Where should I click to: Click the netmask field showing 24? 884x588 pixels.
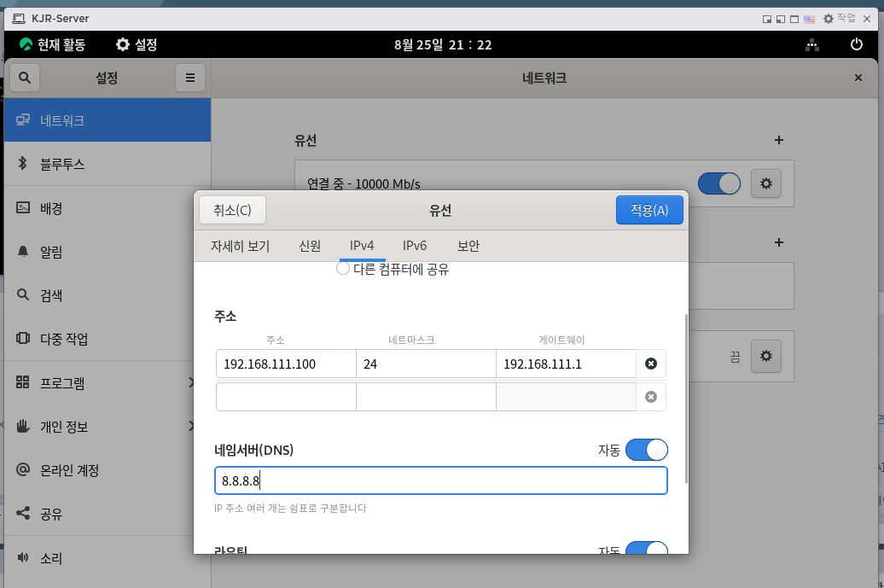[x=426, y=364]
